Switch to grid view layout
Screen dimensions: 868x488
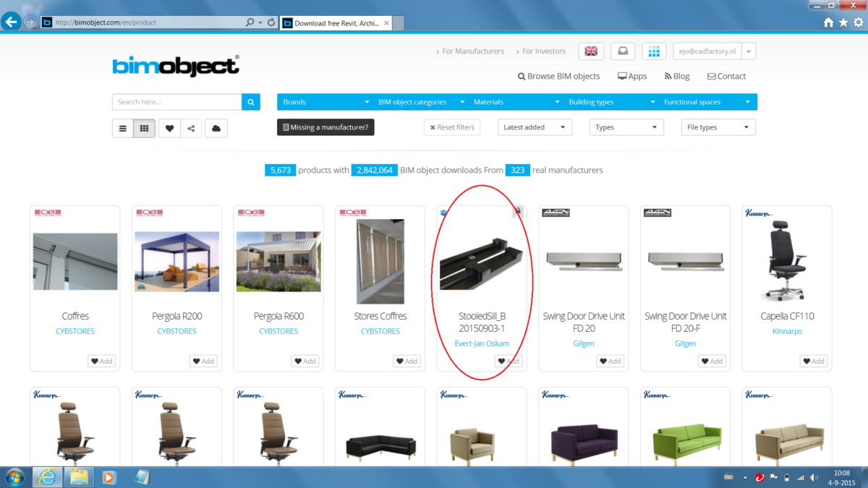coord(144,129)
